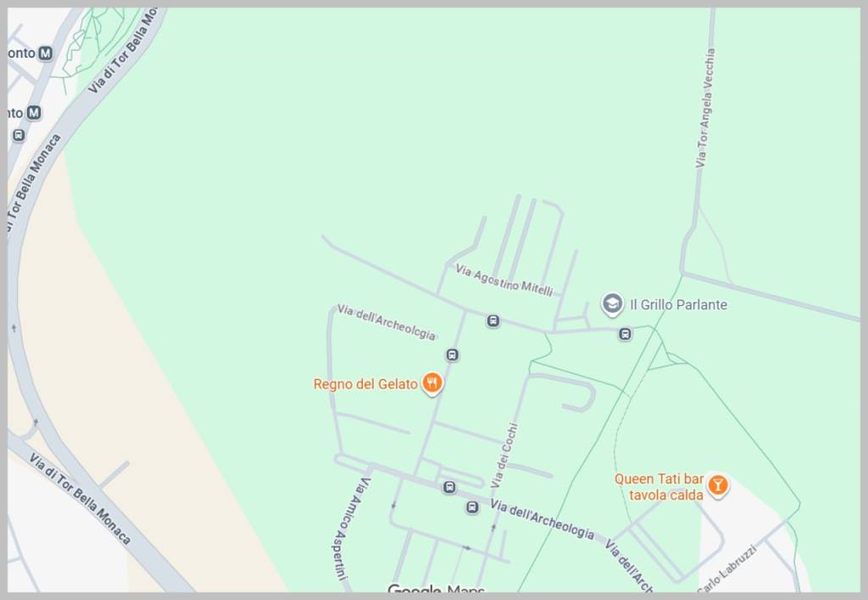Click the Via Tor Angela Vecchia label
Viewport: 868px width, 600px height.
(705, 108)
